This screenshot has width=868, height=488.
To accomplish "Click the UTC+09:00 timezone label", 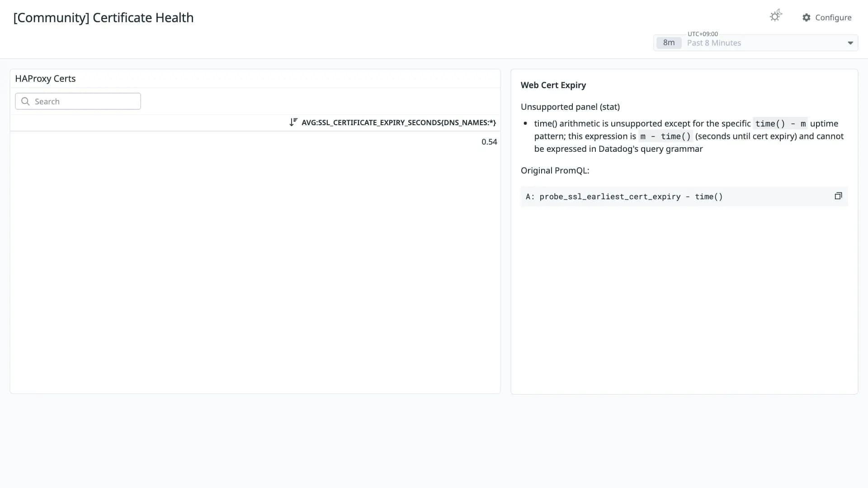I will point(703,34).
